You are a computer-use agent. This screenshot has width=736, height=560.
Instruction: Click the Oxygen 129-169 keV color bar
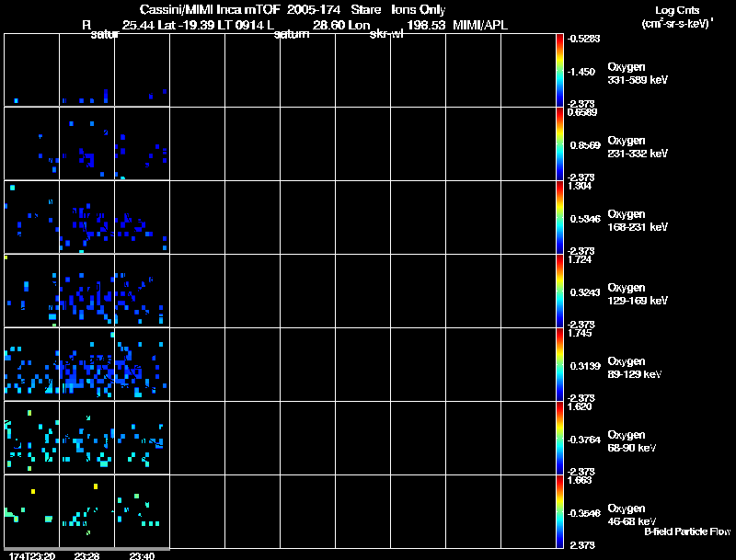[559, 291]
